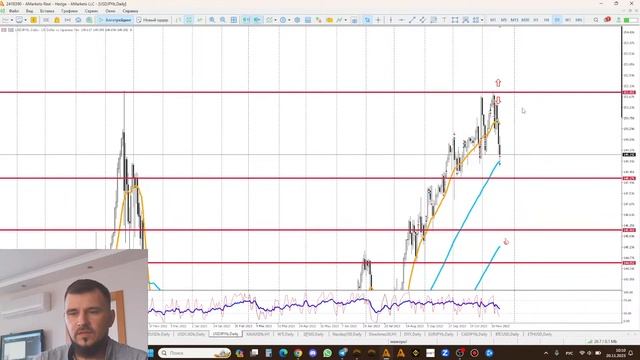Open the DXY.Daily chart tab
The width and height of the screenshot is (640, 360).
(x=412, y=334)
